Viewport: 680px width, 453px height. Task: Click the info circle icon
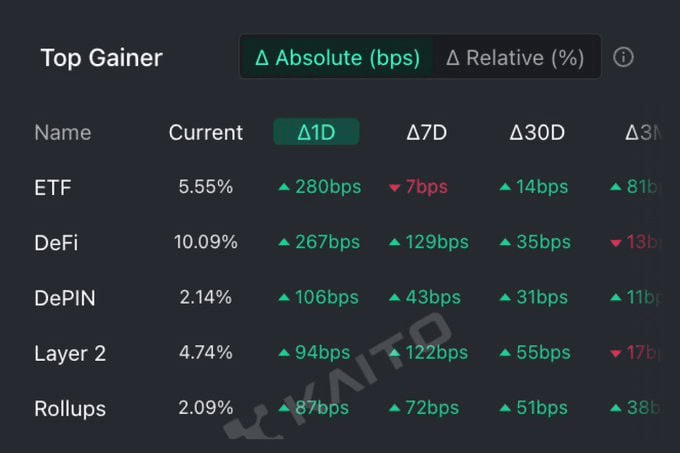(623, 57)
